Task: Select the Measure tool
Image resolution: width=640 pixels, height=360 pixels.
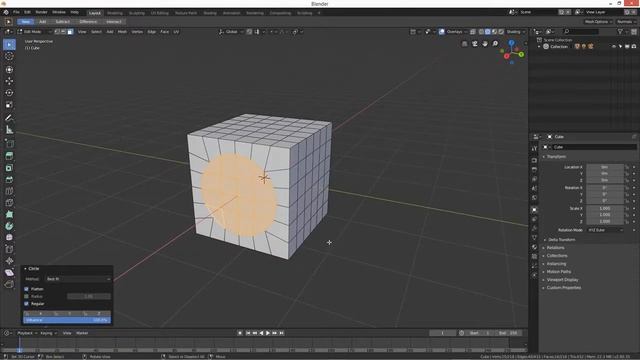Action: pyautogui.click(x=9, y=130)
